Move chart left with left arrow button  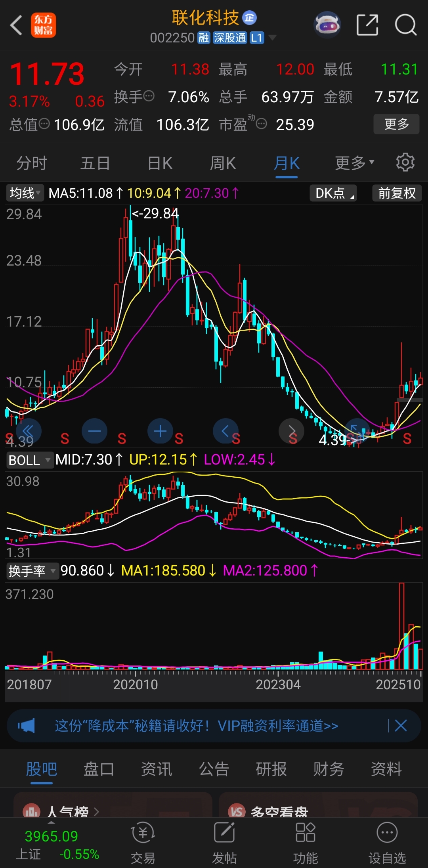225,431
